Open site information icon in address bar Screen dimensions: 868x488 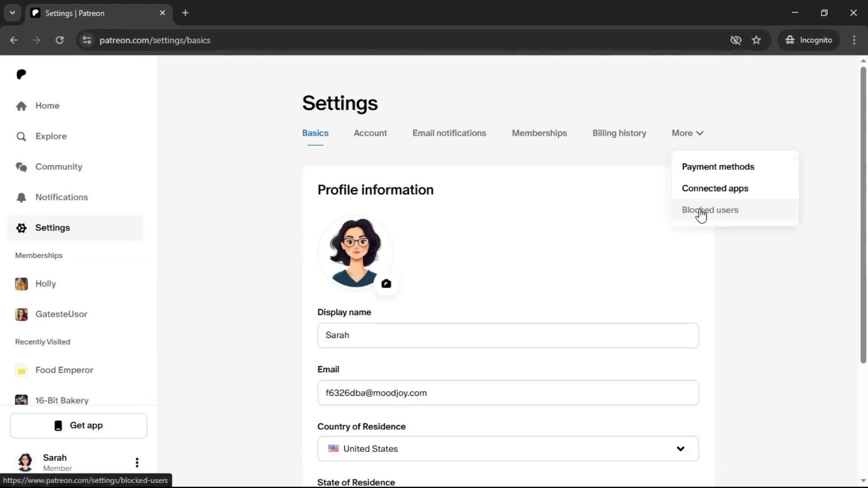click(87, 40)
